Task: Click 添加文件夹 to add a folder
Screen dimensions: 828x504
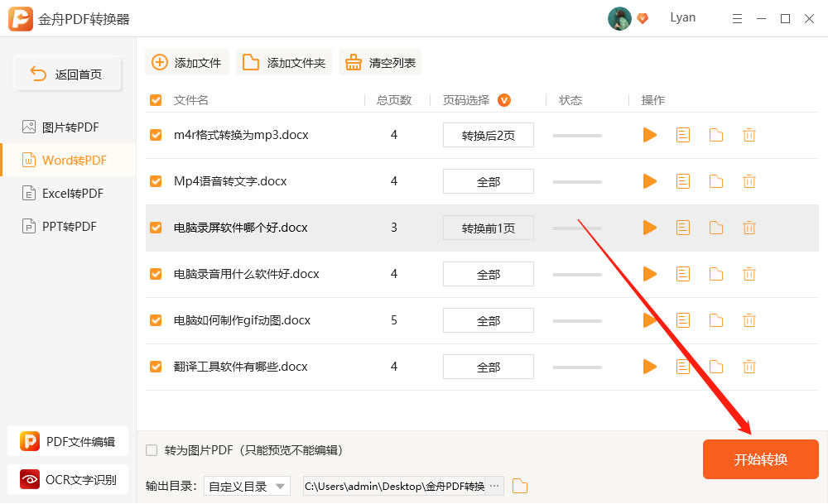Action: tap(283, 62)
